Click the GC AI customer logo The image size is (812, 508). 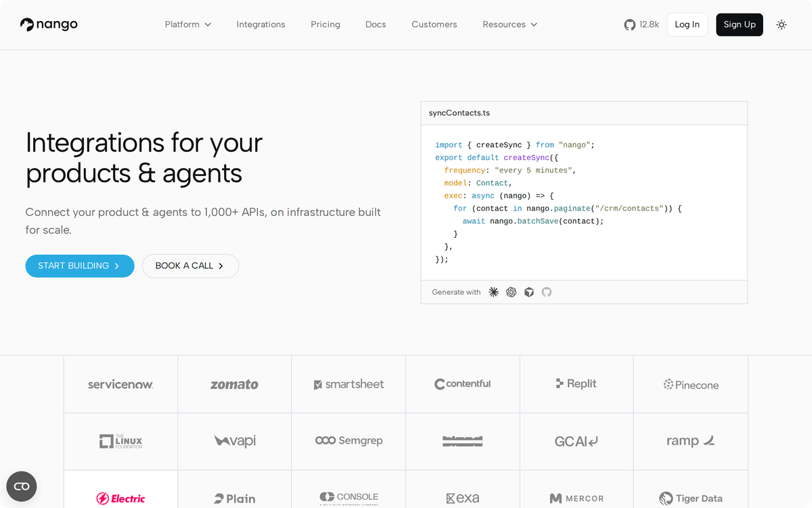coord(577,442)
